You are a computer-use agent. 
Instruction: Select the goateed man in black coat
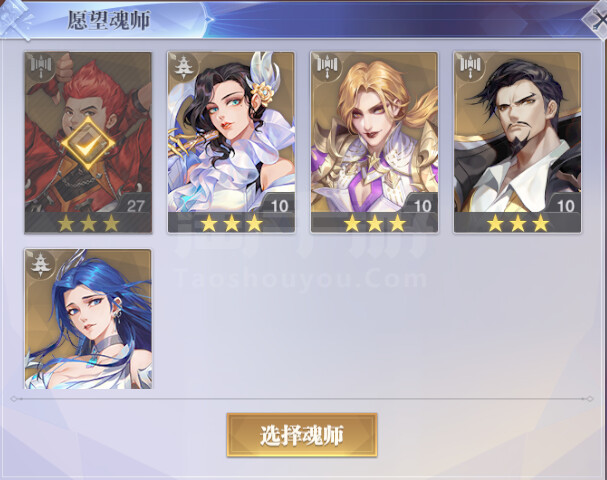pyautogui.click(x=518, y=143)
